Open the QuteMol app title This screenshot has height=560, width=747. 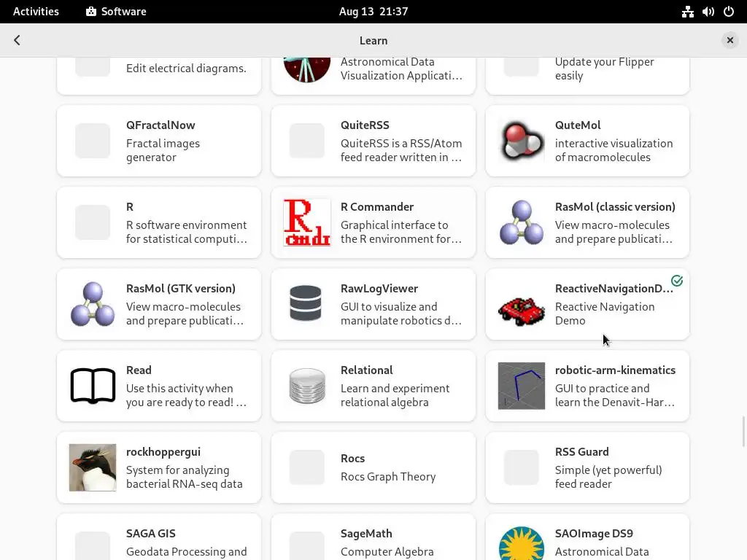coord(578,125)
